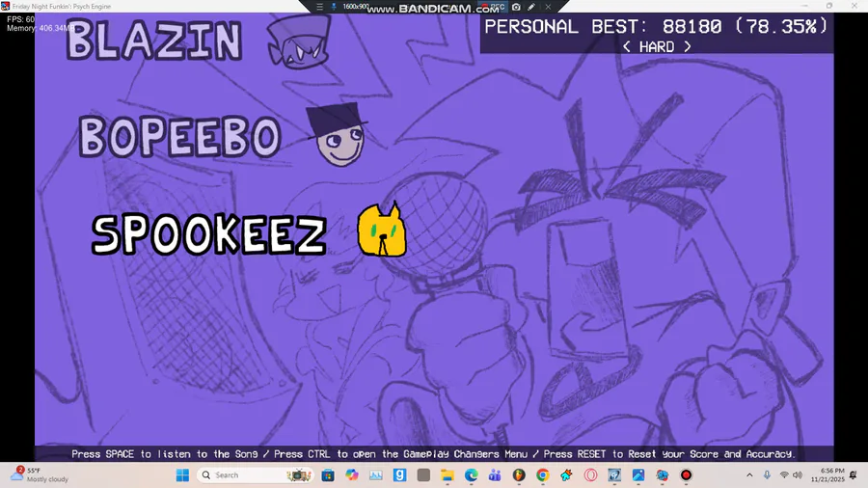Click the Personal Best score text
The image size is (868, 488).
click(656, 27)
